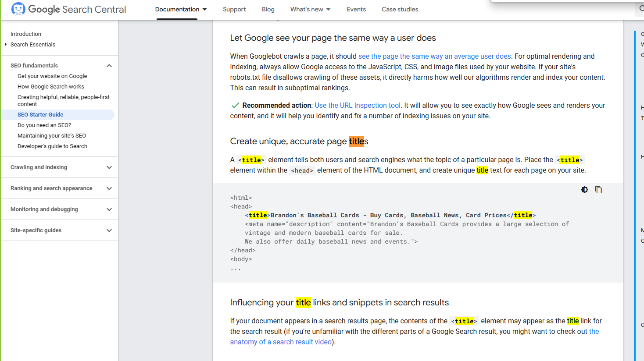The width and height of the screenshot is (644, 361).
Task: Click the Google Search Central logo icon
Action: [x=18, y=9]
